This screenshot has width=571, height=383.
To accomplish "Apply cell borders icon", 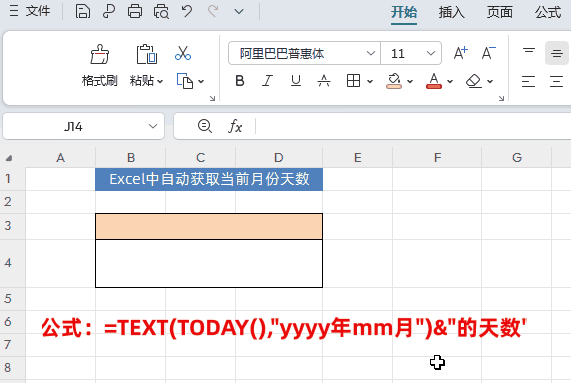I will (353, 81).
